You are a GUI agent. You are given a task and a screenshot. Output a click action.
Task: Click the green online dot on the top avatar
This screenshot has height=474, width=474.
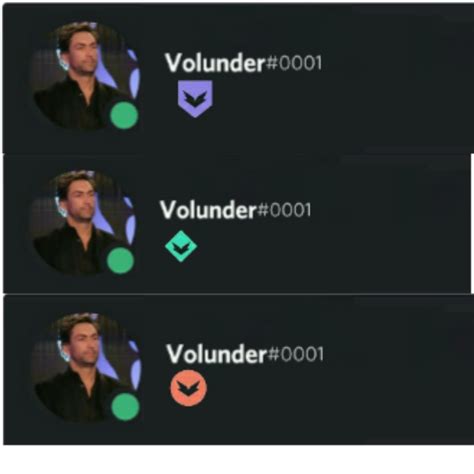coord(124,115)
